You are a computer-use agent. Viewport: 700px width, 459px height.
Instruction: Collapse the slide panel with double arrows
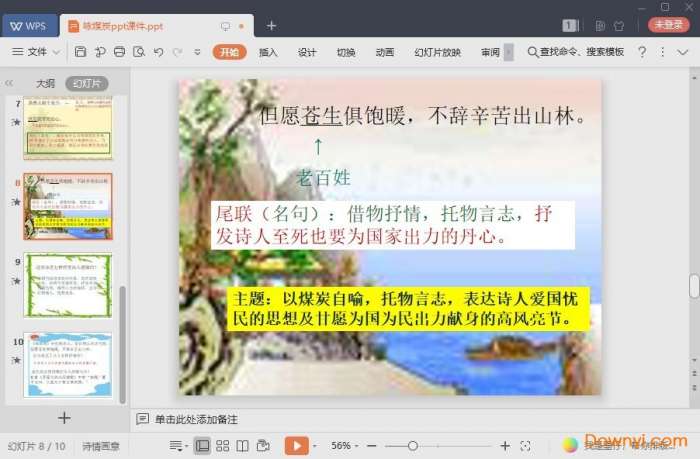9,83
